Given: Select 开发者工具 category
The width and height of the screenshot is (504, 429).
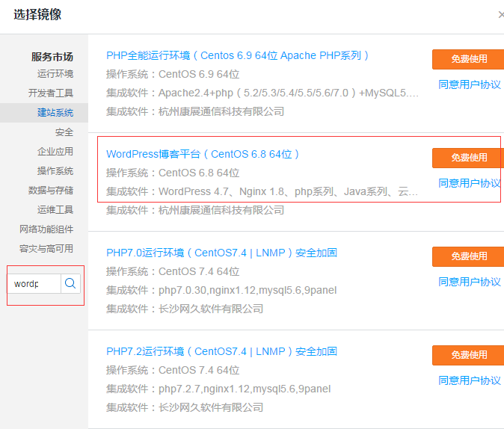Looking at the screenshot, I should (51, 93).
